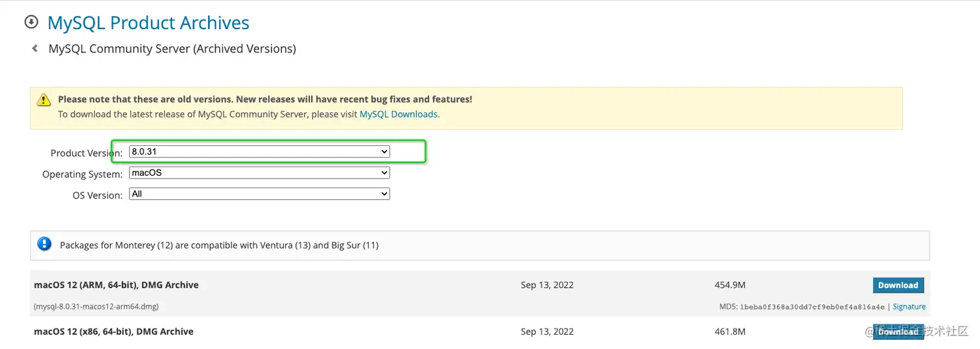Image resolution: width=980 pixels, height=349 pixels.
Task: Open the Signature link for the ARM package
Action: (909, 307)
